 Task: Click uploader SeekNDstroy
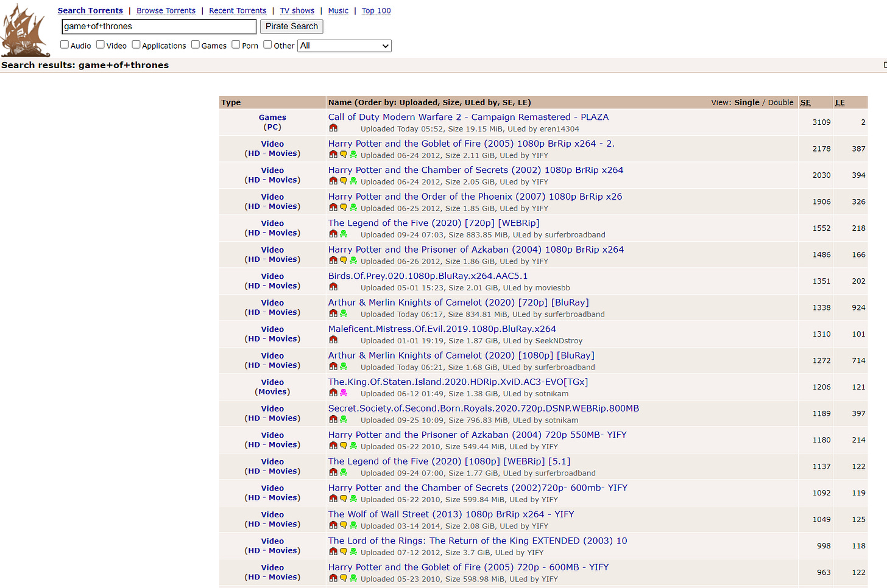point(559,341)
